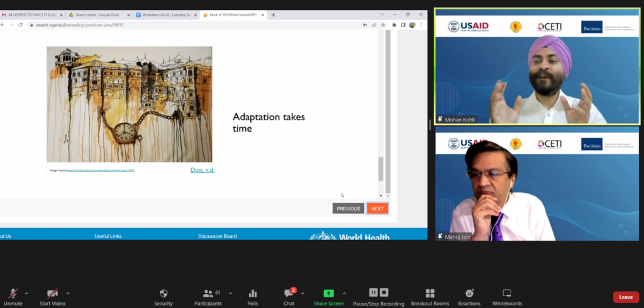Open the Security options
This screenshot has width=644, height=308.
(x=164, y=296)
